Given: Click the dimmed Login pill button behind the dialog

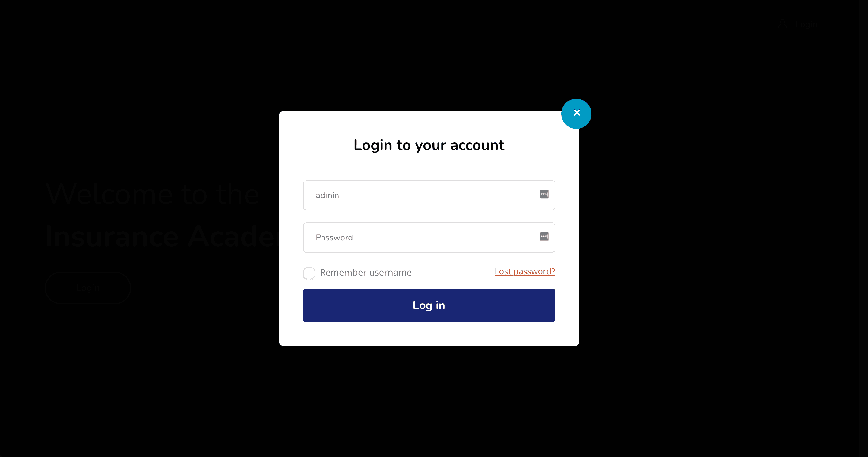Looking at the screenshot, I should click(x=88, y=288).
